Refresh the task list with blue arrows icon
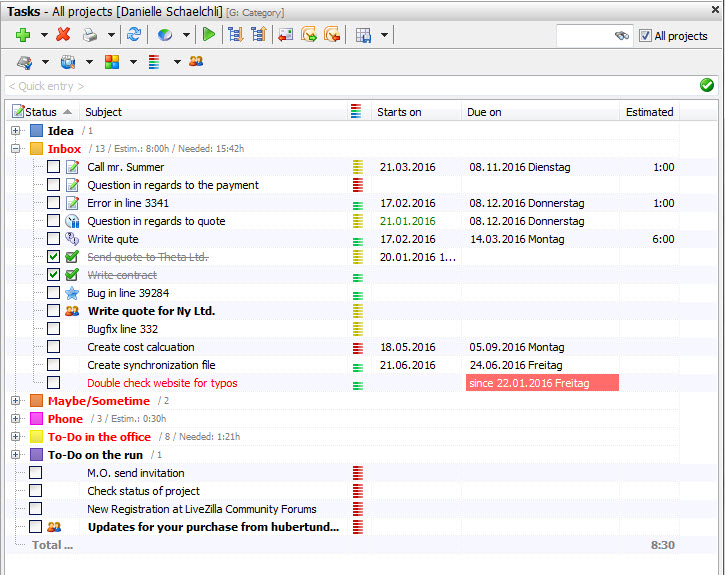725x575 pixels. tap(133, 35)
